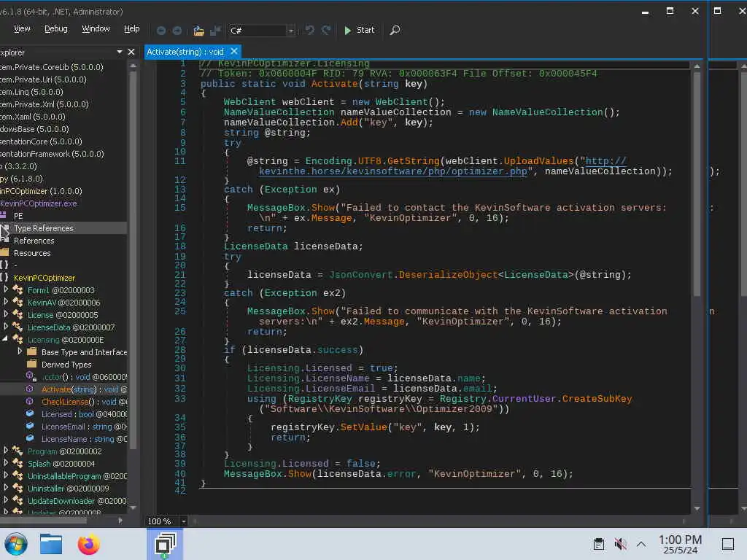The image size is (747, 560).
Task: Open the .cctor() static constructor method
Action: click(83, 377)
